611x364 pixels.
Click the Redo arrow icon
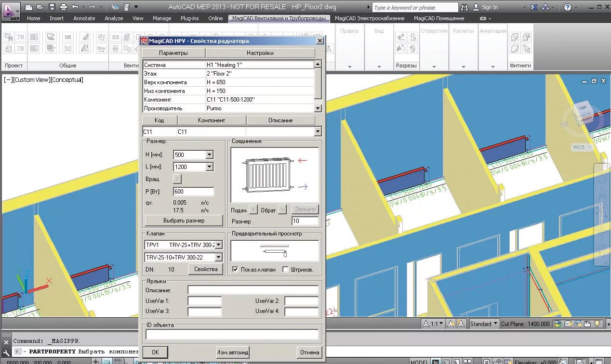point(92,7)
